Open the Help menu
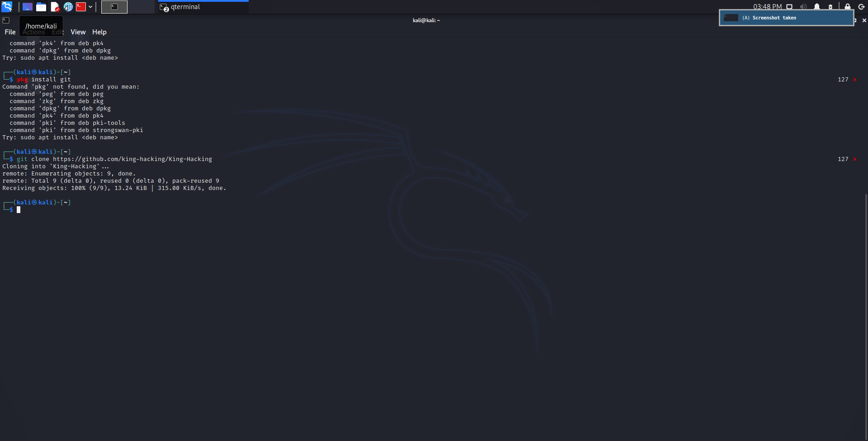 click(x=99, y=32)
